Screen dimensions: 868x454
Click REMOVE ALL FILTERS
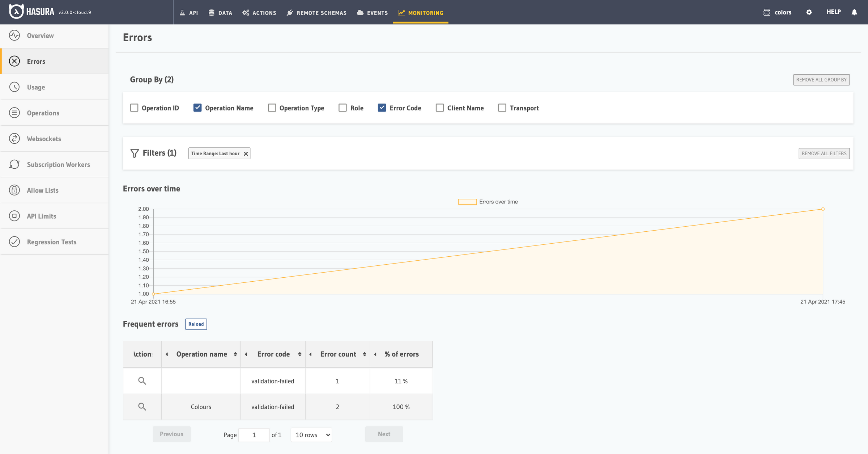[x=824, y=153]
